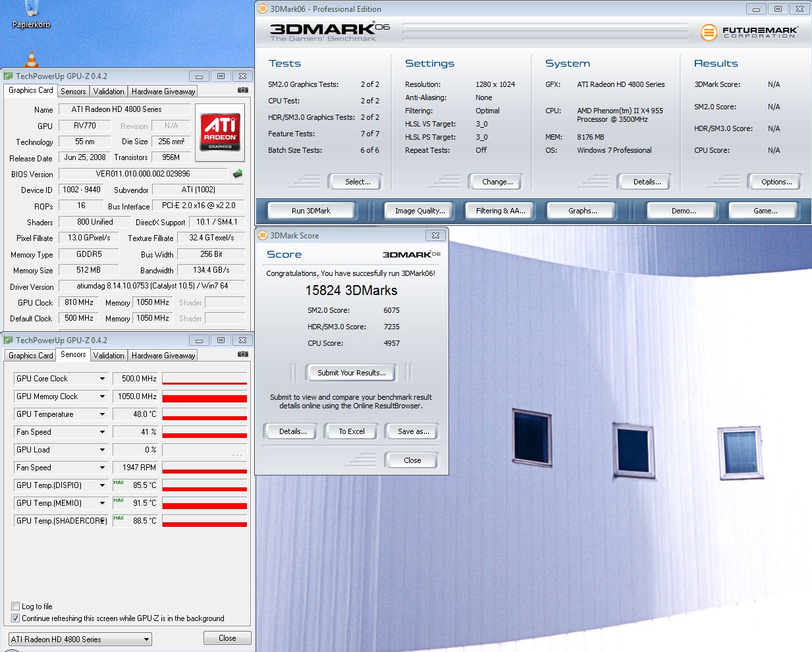Open the Fan Speed percent sensor dropdown
Screen dimensions: 812x652
pyautogui.click(x=102, y=432)
